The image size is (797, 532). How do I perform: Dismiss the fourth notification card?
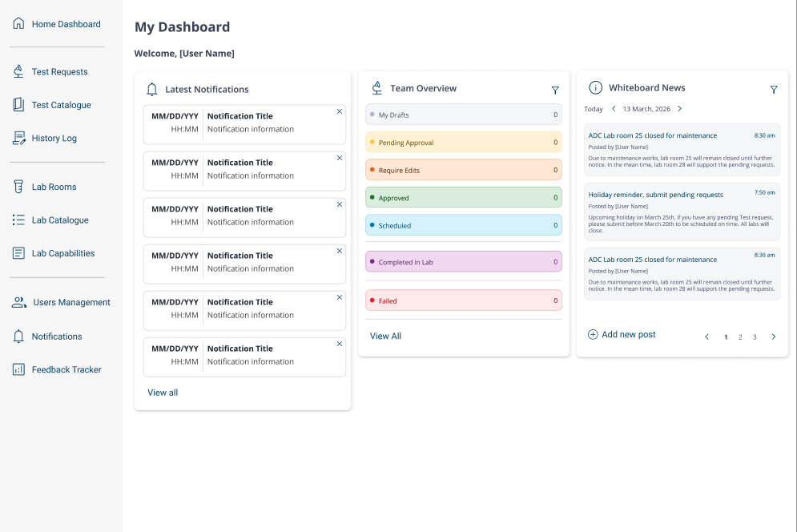340,251
